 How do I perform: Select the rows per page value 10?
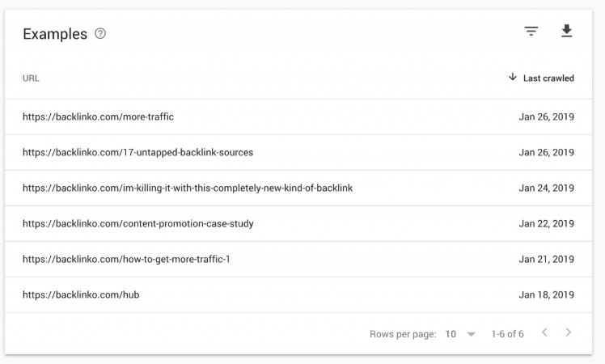point(451,334)
